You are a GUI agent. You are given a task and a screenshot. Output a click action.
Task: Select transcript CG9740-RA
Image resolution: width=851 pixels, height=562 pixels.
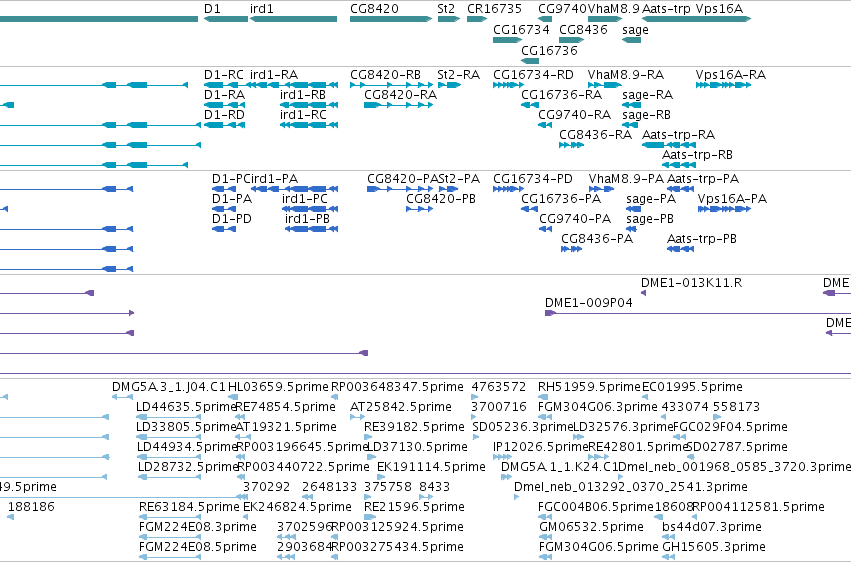545,125
